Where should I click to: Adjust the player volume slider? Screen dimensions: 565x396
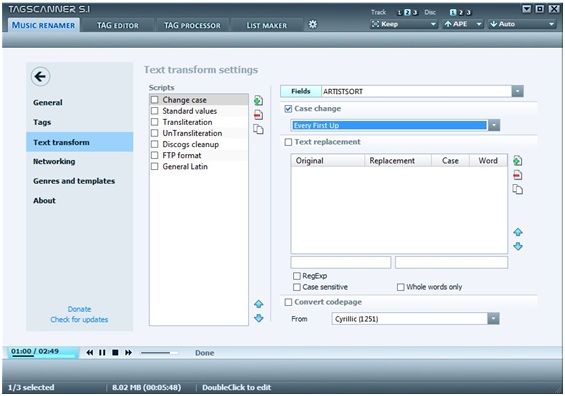point(159,353)
